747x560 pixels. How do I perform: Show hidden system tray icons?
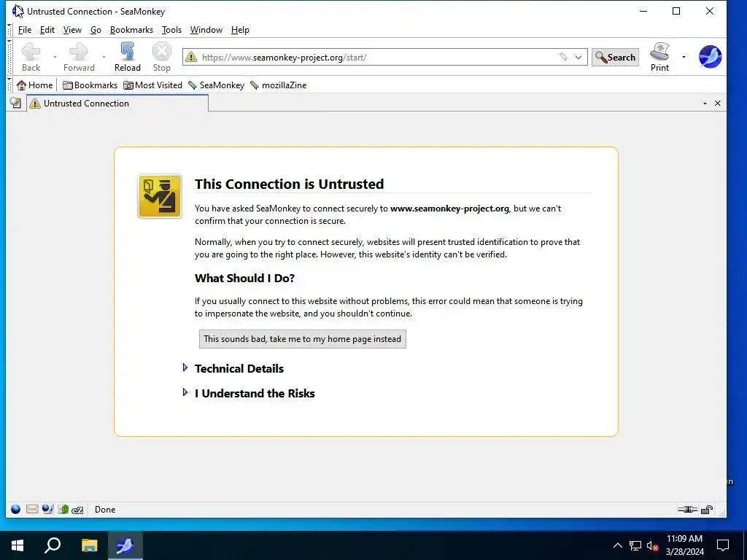point(617,545)
